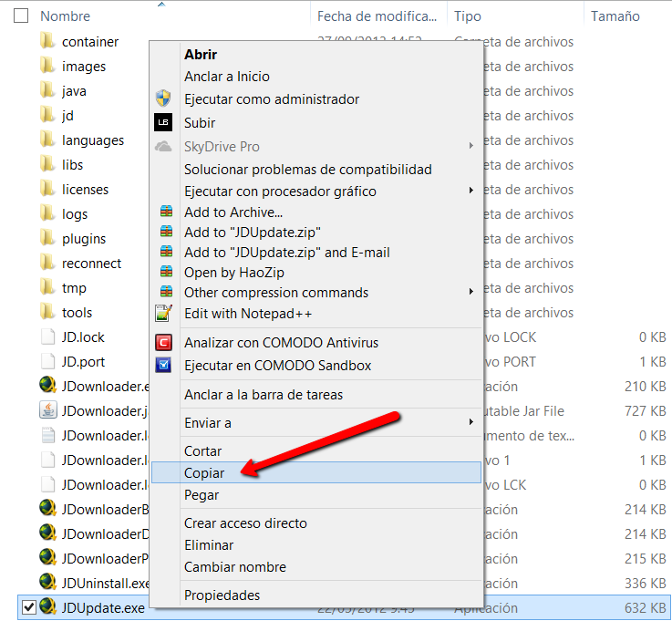Select the reconnect folder name
Image resolution: width=672 pixels, height=621 pixels.
click(92, 264)
